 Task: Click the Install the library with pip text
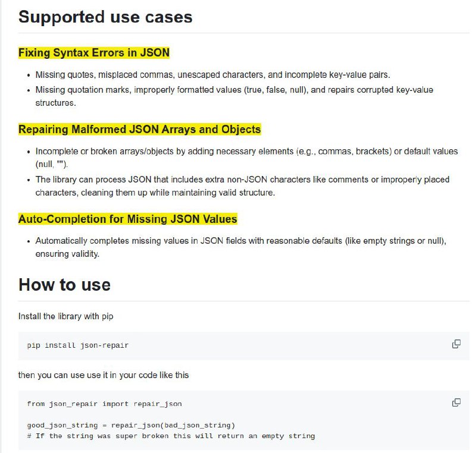[66, 316]
